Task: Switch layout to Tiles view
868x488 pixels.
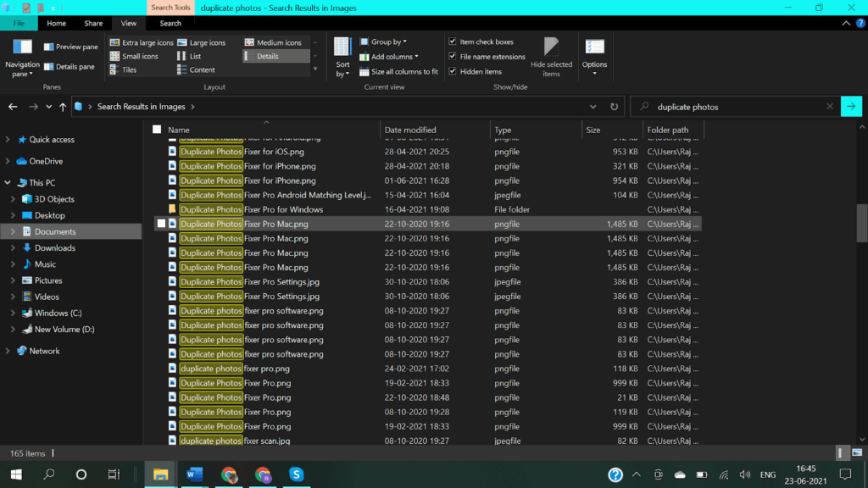Action: (124, 70)
